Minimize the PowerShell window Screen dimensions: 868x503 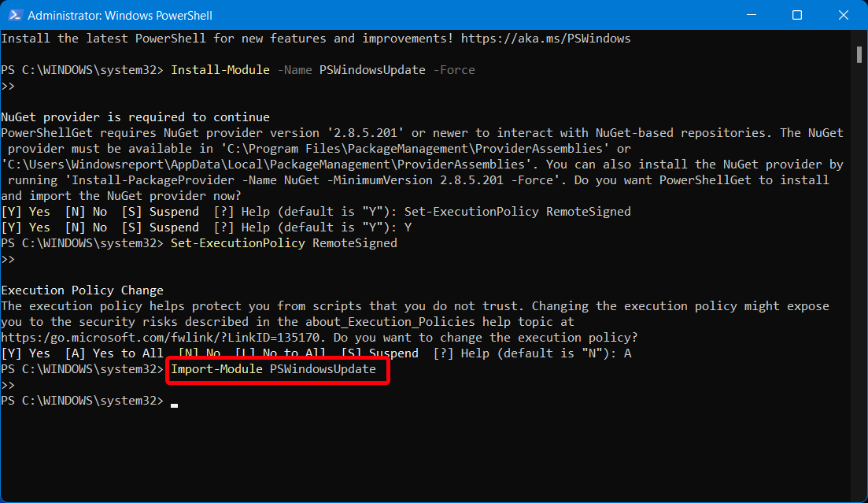(753, 15)
